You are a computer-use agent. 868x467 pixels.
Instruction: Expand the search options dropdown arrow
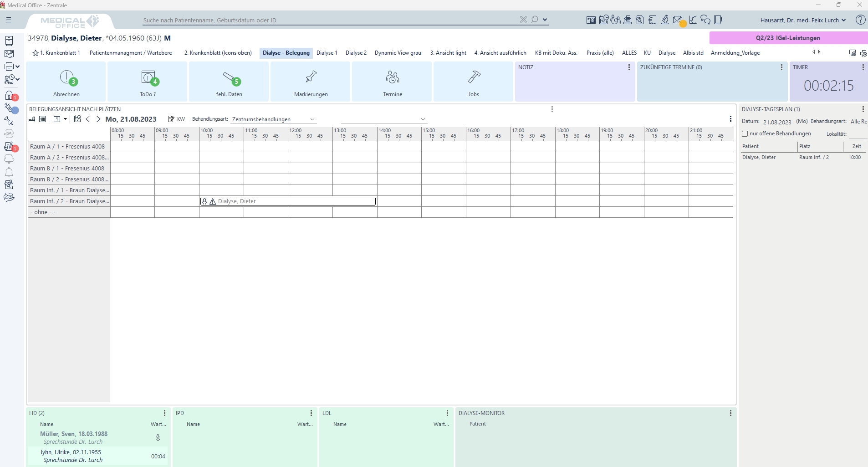[545, 20]
